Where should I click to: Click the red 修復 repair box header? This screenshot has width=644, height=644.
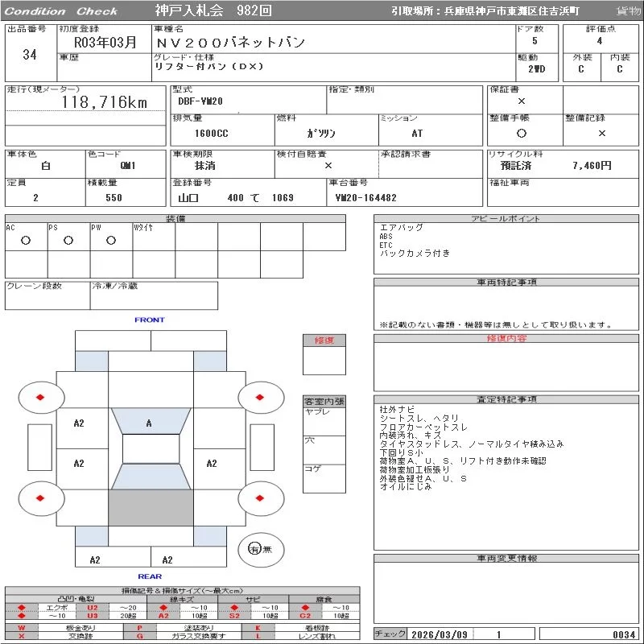[x=324, y=341]
